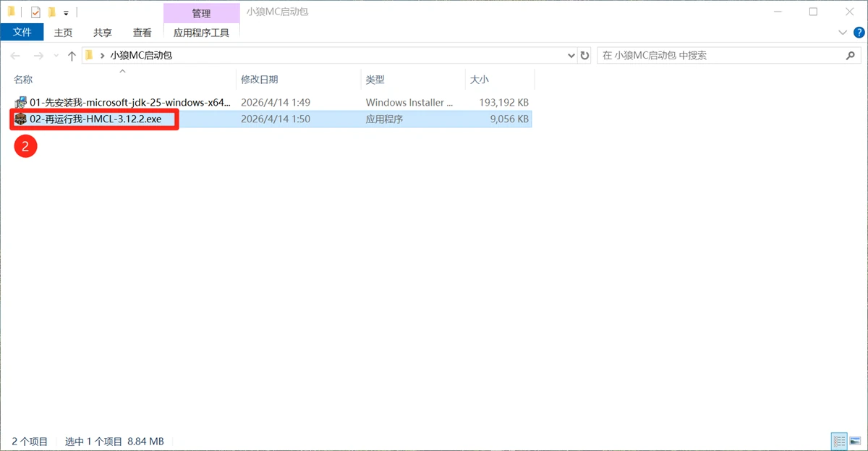The width and height of the screenshot is (868, 451).
Task: Sort files by 修改日期 column header
Action: tap(260, 80)
